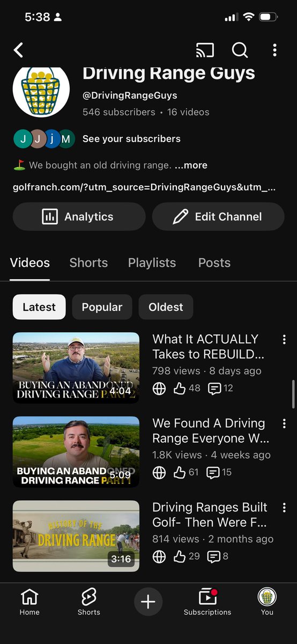
Task: Go to Home in bottom navigation
Action: (x=29, y=602)
